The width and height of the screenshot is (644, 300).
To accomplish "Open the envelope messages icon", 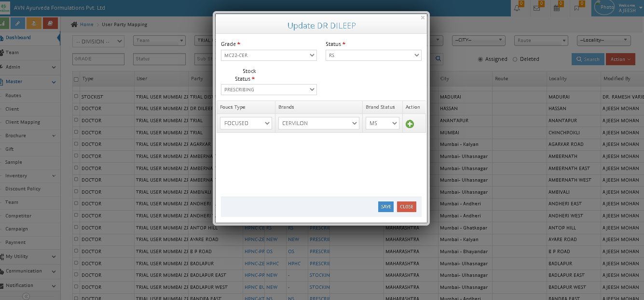I will (536, 8).
